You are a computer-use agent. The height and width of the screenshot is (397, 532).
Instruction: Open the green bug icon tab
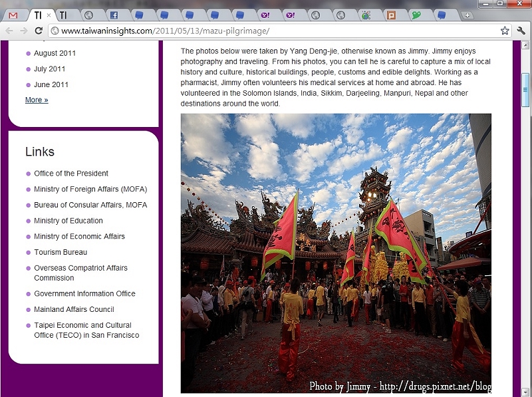point(366,15)
